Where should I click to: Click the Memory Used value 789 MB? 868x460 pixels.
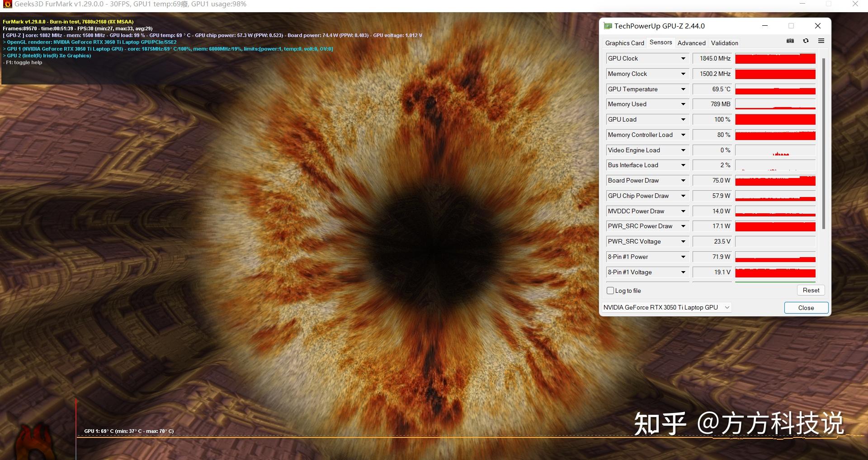pyautogui.click(x=712, y=104)
